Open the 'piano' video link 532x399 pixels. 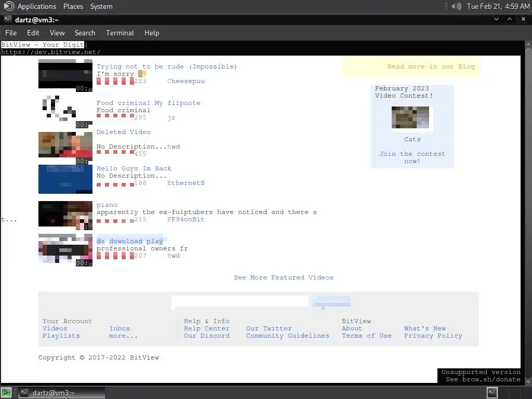pyautogui.click(x=107, y=205)
